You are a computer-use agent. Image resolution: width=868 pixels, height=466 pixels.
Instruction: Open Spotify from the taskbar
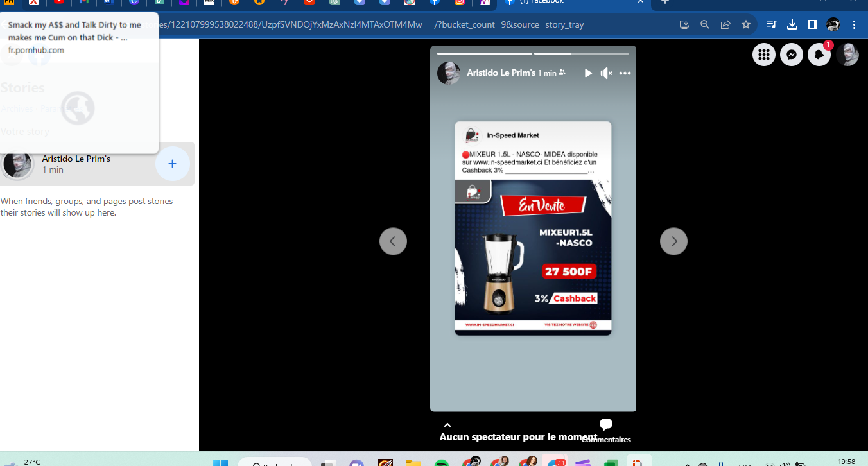441,463
